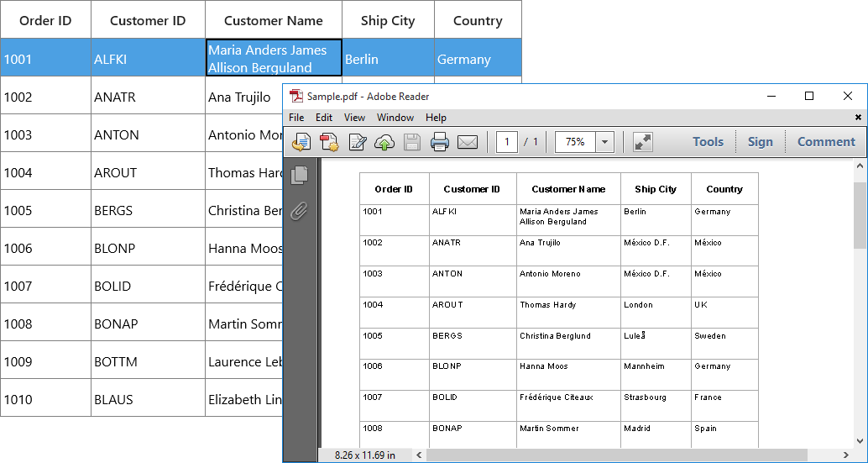
Task: Click Mannheim in the PDF table
Action: click(x=644, y=366)
